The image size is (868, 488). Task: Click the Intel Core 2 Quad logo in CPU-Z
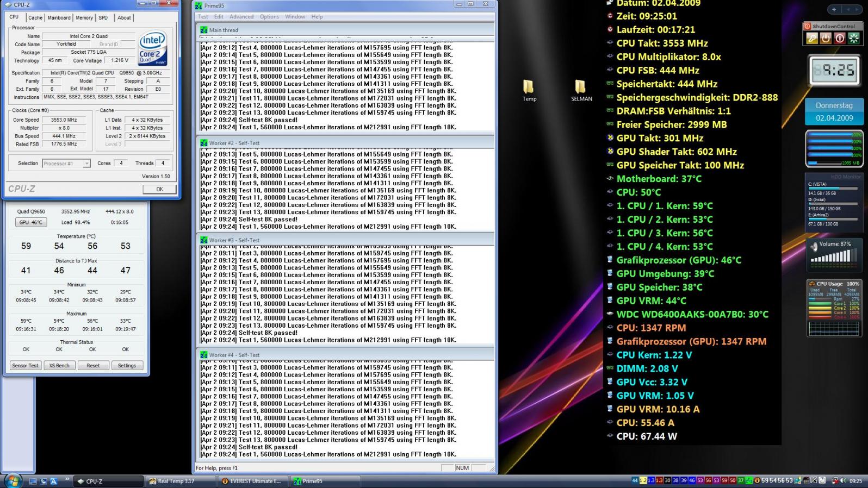(152, 48)
